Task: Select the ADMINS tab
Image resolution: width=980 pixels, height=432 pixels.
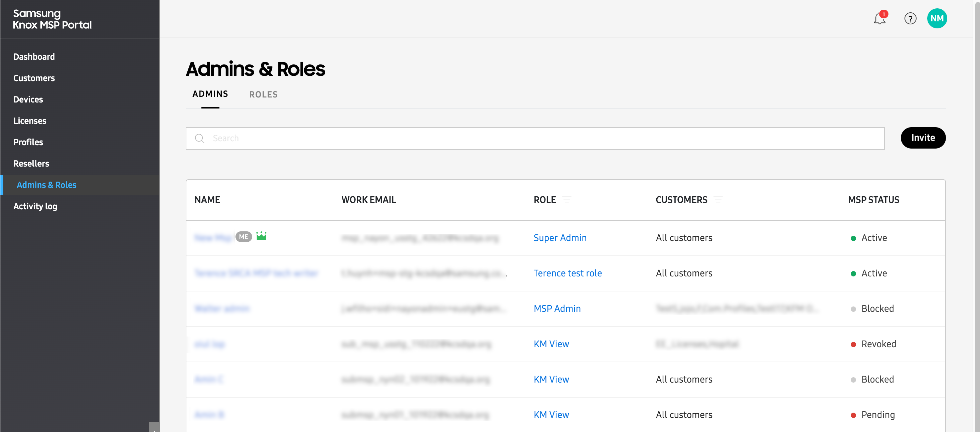Action: [210, 94]
